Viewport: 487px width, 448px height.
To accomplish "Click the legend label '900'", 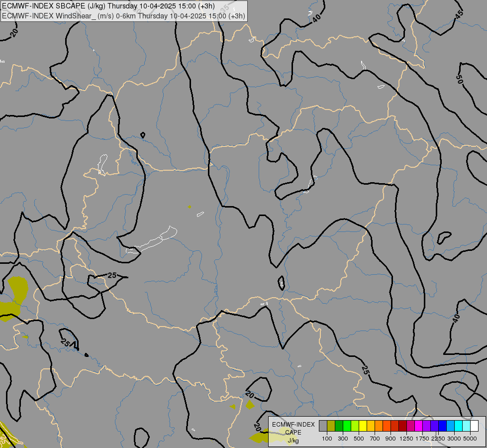I will coord(390,439).
